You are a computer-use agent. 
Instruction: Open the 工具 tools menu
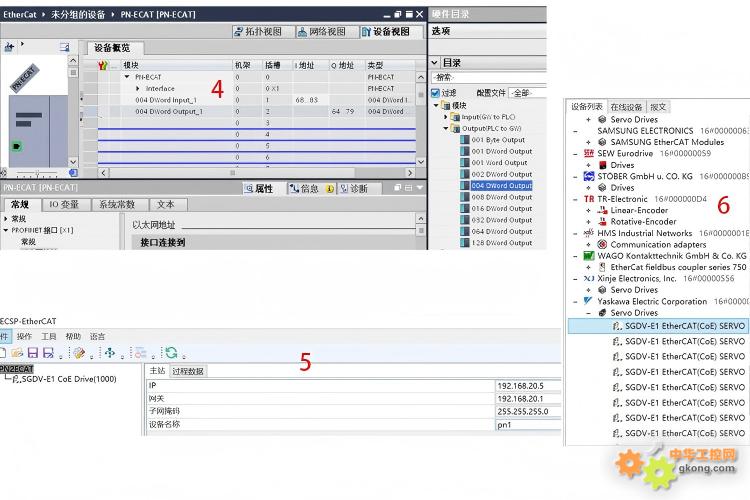pos(48,336)
